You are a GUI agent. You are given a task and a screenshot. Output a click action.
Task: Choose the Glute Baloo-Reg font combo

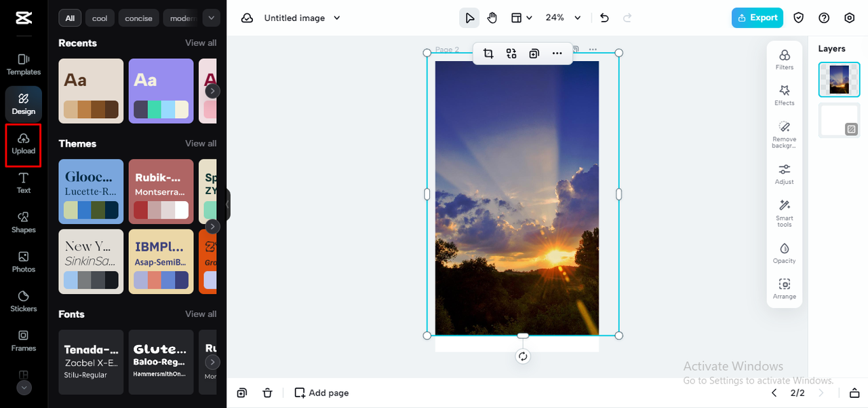click(x=161, y=362)
